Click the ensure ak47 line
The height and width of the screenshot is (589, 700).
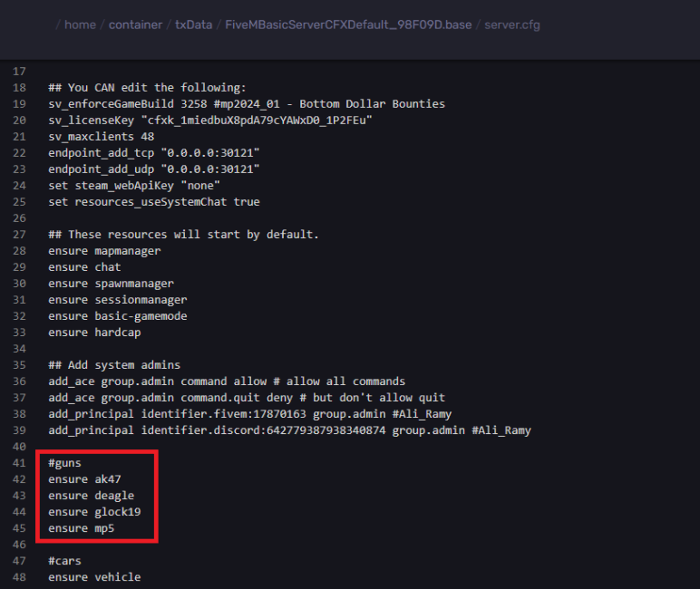click(x=84, y=479)
